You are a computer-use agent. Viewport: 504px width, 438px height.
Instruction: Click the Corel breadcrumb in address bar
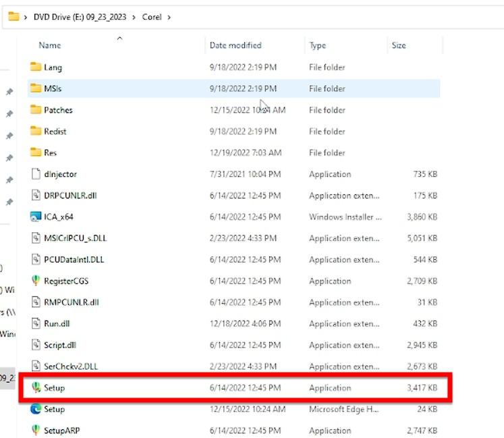point(152,17)
